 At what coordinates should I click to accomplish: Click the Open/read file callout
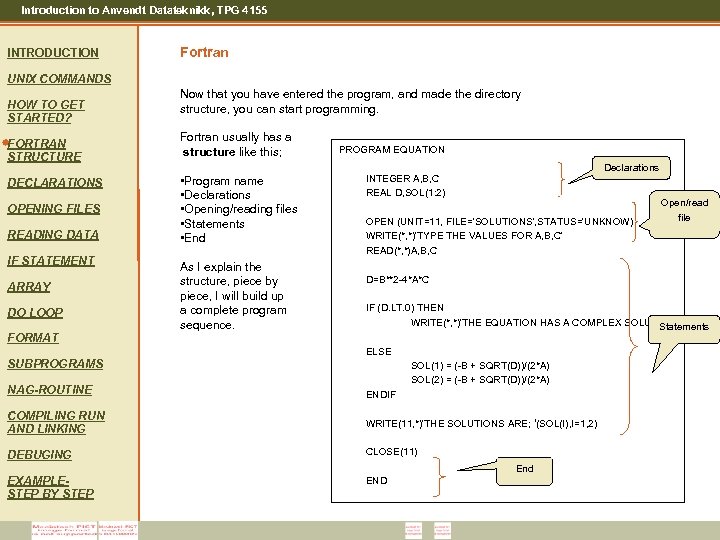(x=684, y=214)
